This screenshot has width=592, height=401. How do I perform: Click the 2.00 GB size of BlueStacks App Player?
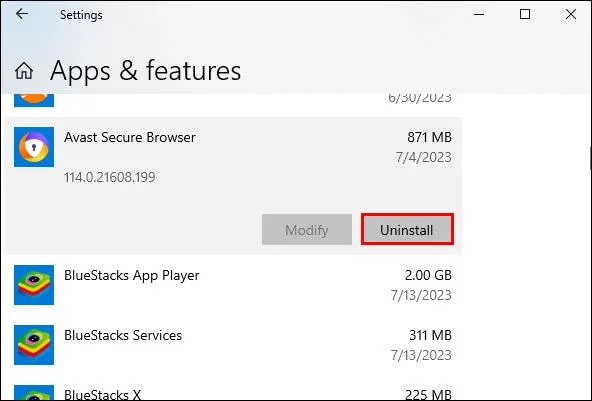click(428, 275)
